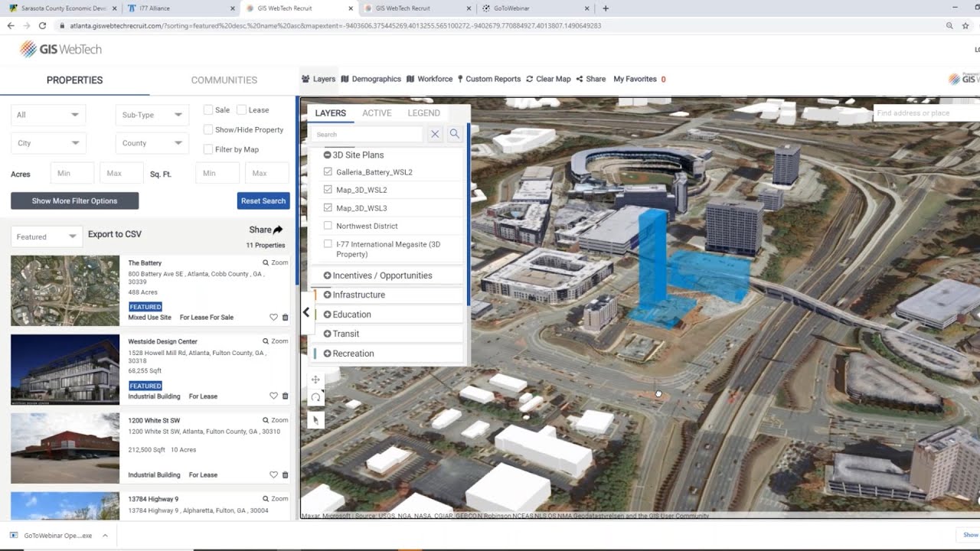Select the rotate tool on map
Viewport: 980px width, 551px height.
[315, 397]
